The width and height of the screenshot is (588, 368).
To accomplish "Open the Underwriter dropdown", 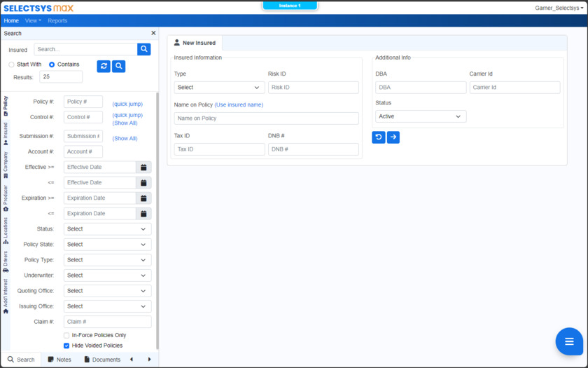I will coord(107,275).
